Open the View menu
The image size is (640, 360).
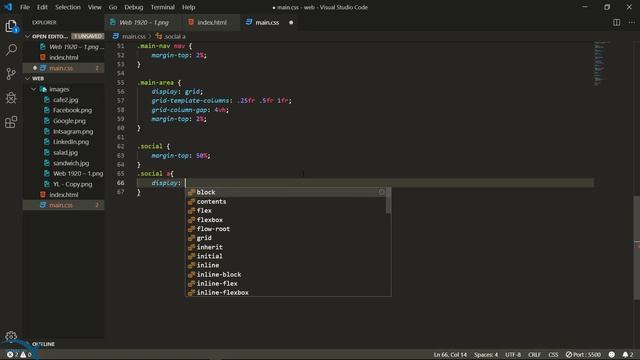point(94,7)
